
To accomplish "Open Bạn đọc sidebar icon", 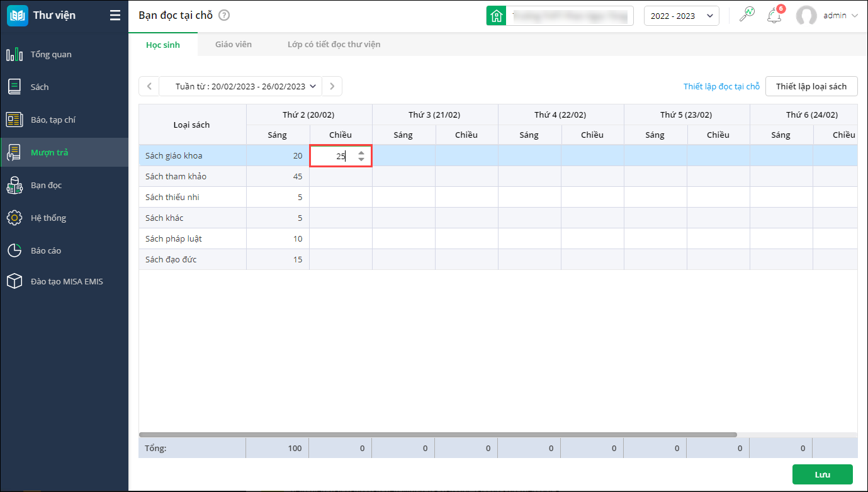I will (x=14, y=185).
